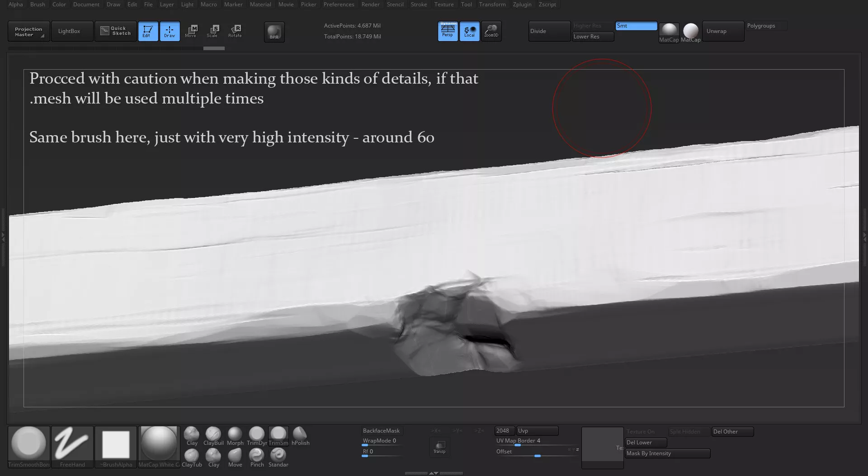Click the Zoom3D icon
The height and width of the screenshot is (476, 868).
pos(491,31)
